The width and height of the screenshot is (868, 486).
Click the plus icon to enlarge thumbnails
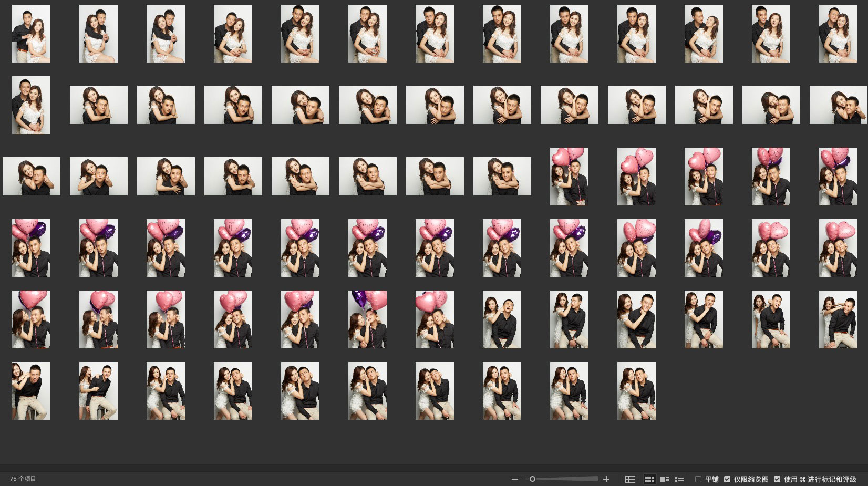(x=606, y=479)
